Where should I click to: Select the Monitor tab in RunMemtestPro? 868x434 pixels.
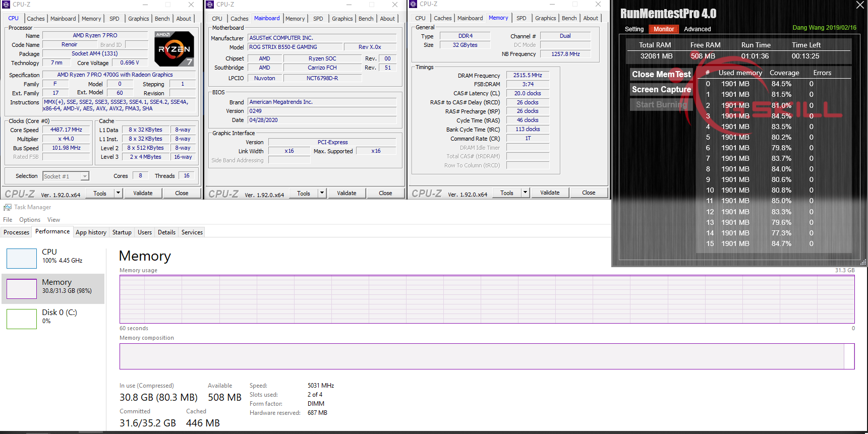click(664, 29)
